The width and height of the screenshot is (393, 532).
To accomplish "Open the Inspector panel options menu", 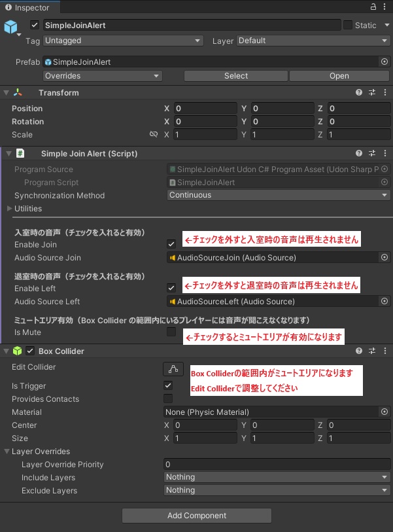I will pos(384,7).
